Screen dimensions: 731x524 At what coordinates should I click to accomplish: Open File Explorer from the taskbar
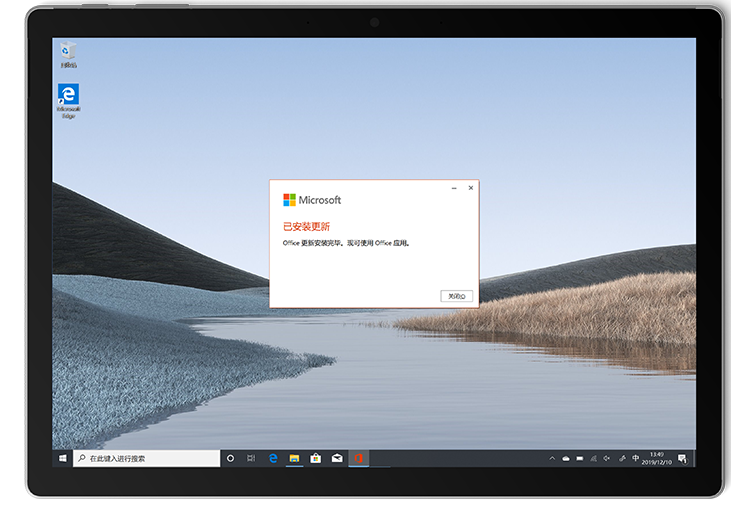[294, 458]
